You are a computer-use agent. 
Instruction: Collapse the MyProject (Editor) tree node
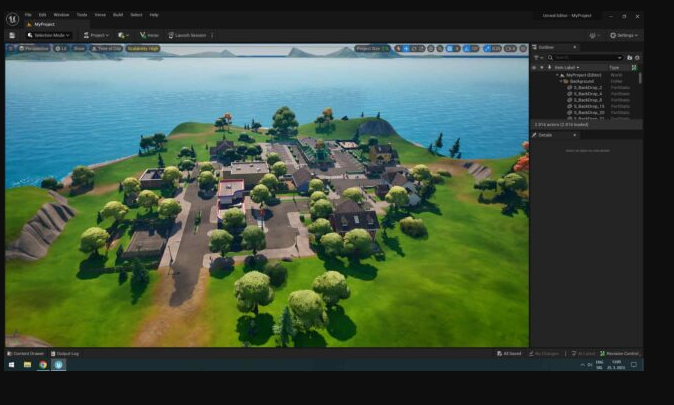[x=557, y=75]
